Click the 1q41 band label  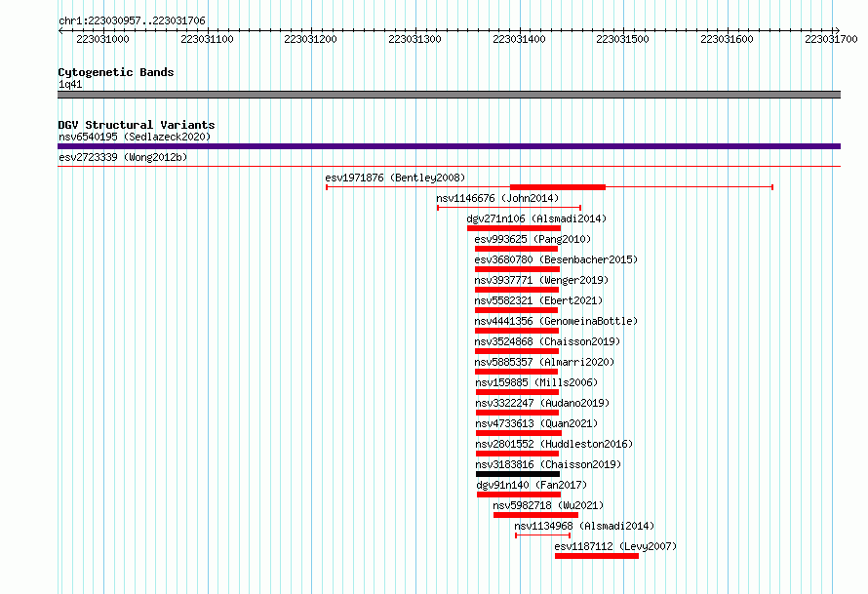click(70, 84)
